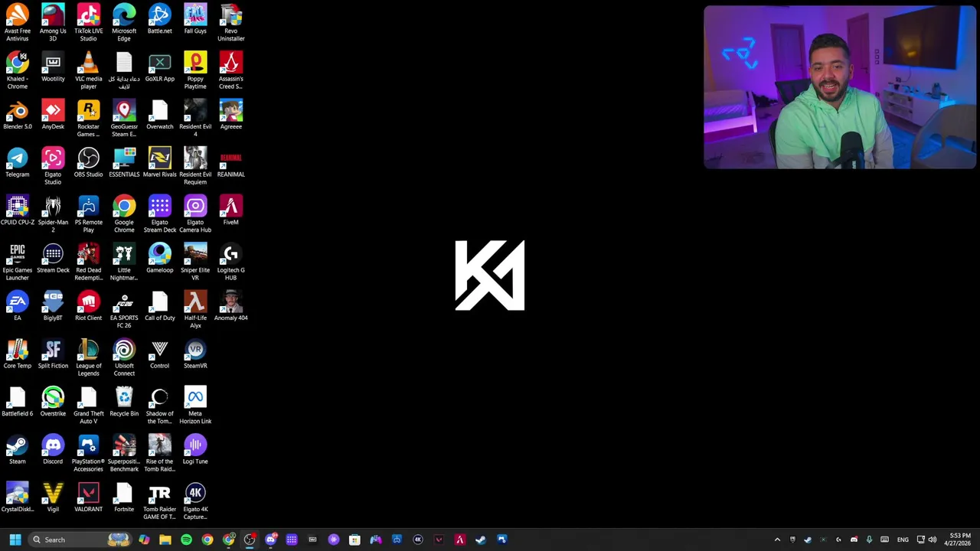The height and width of the screenshot is (551, 980).
Task: Open Little Nightmares desktop shortcut
Action: point(124,262)
